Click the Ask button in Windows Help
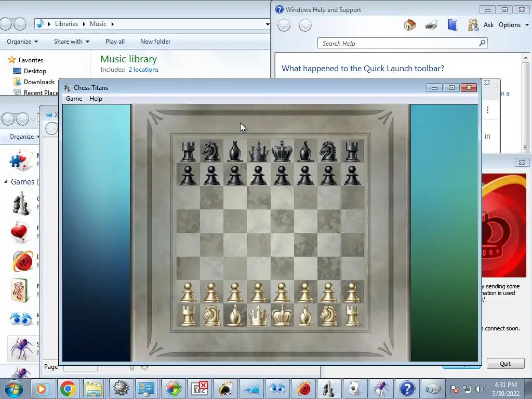 481,25
